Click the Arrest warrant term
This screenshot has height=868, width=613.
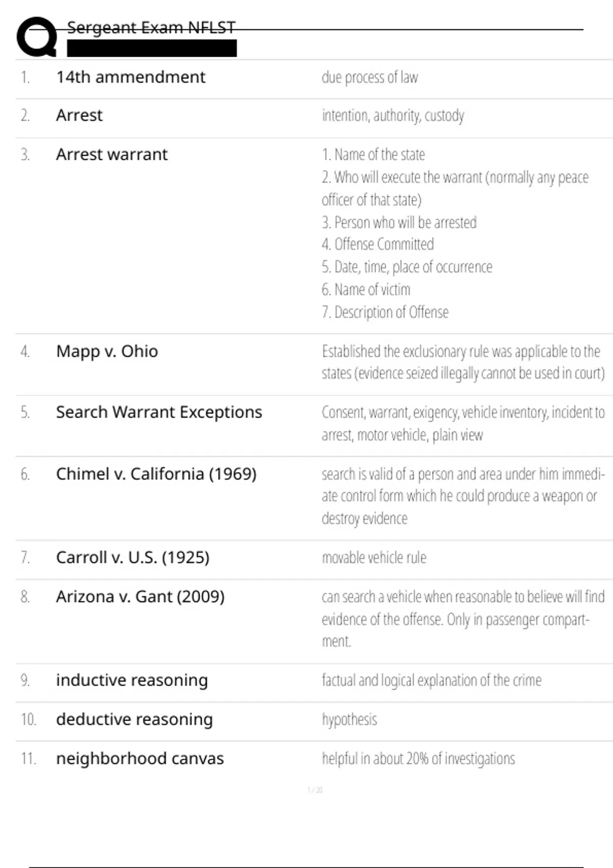pyautogui.click(x=112, y=154)
